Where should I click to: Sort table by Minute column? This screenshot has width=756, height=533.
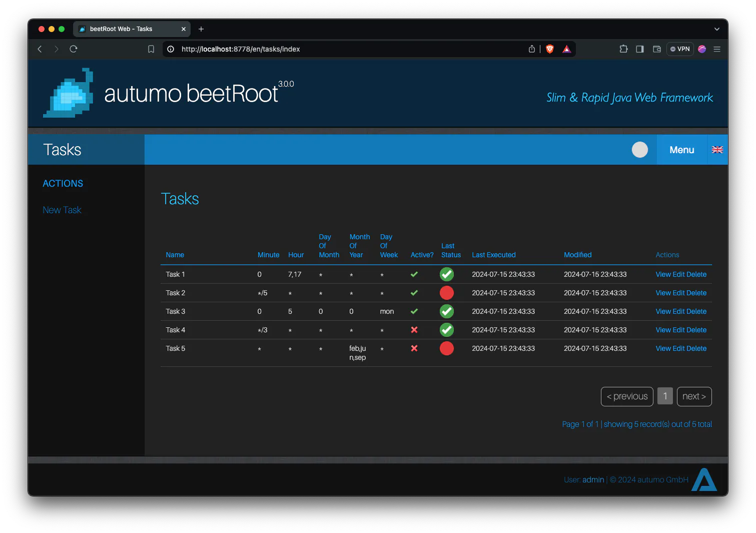(269, 255)
